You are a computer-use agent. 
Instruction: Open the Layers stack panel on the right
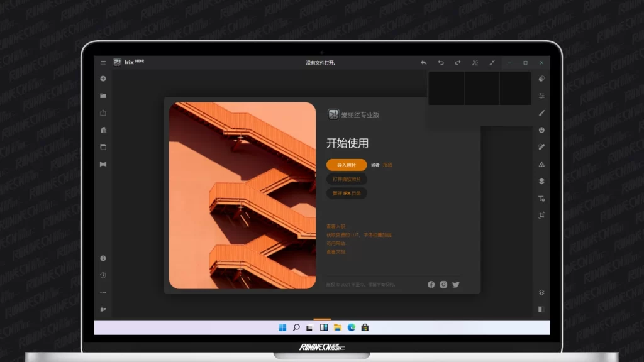pos(541,180)
